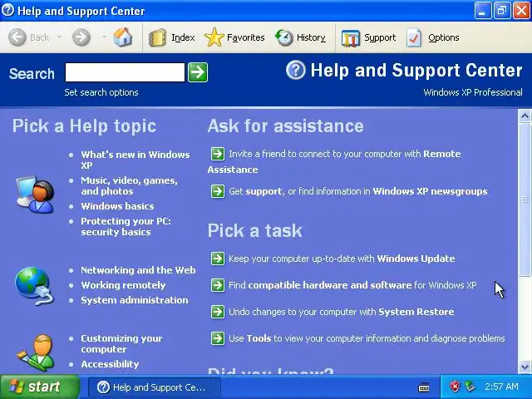The height and width of the screenshot is (399, 532).
Task: Start search with green arrow button
Action: point(198,72)
